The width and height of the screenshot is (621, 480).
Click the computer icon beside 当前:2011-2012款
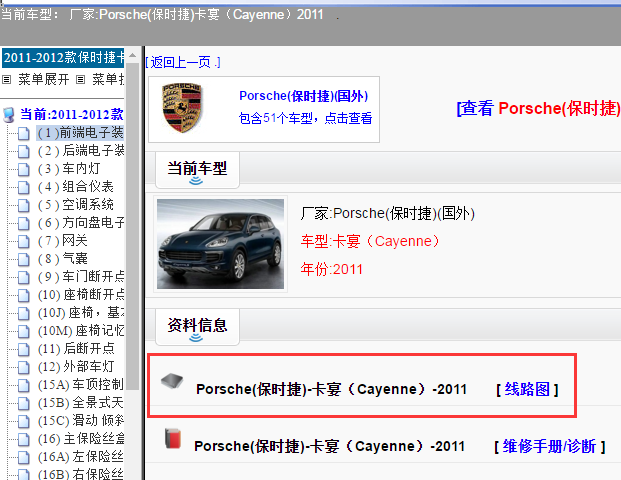(8, 115)
